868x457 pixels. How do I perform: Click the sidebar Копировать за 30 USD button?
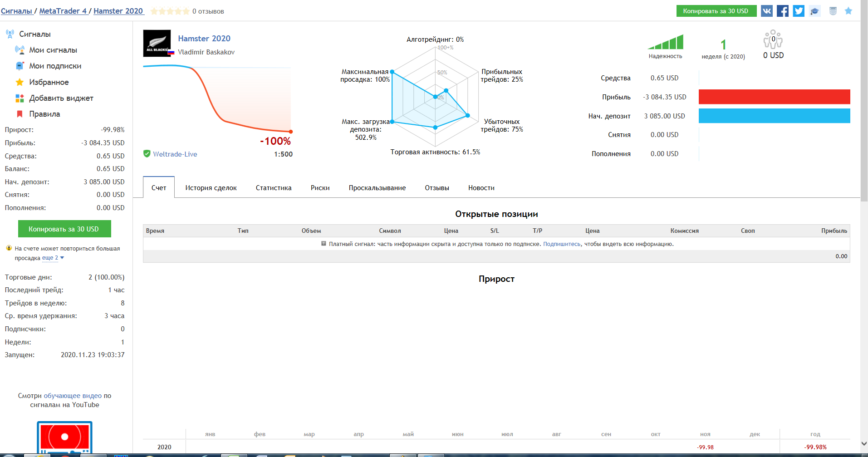[x=64, y=229]
